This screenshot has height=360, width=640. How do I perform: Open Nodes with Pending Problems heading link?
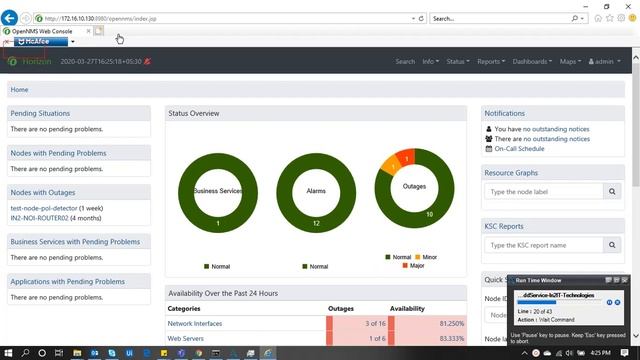58,153
